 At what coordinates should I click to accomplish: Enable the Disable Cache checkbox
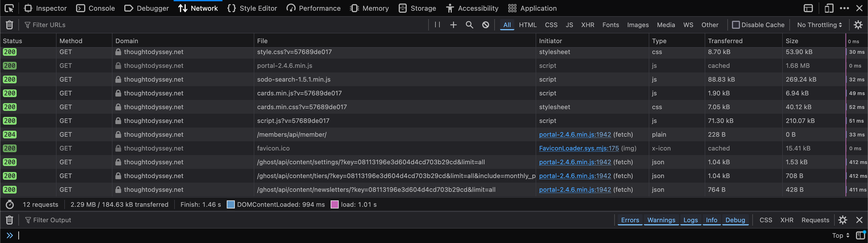(736, 25)
